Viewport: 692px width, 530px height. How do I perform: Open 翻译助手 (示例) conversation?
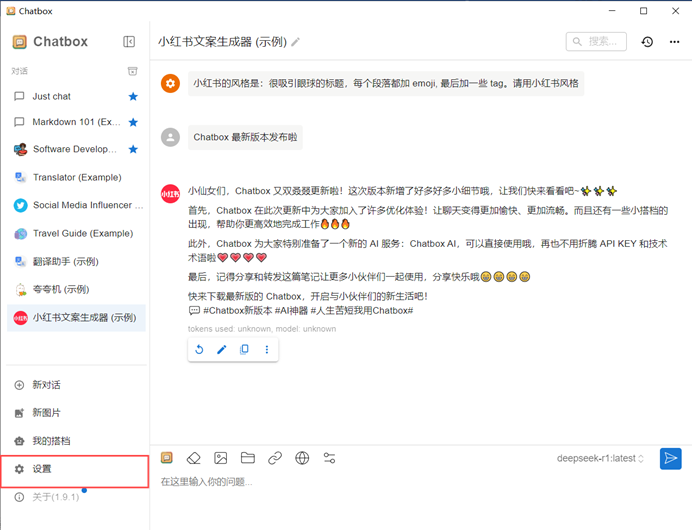tap(76, 261)
